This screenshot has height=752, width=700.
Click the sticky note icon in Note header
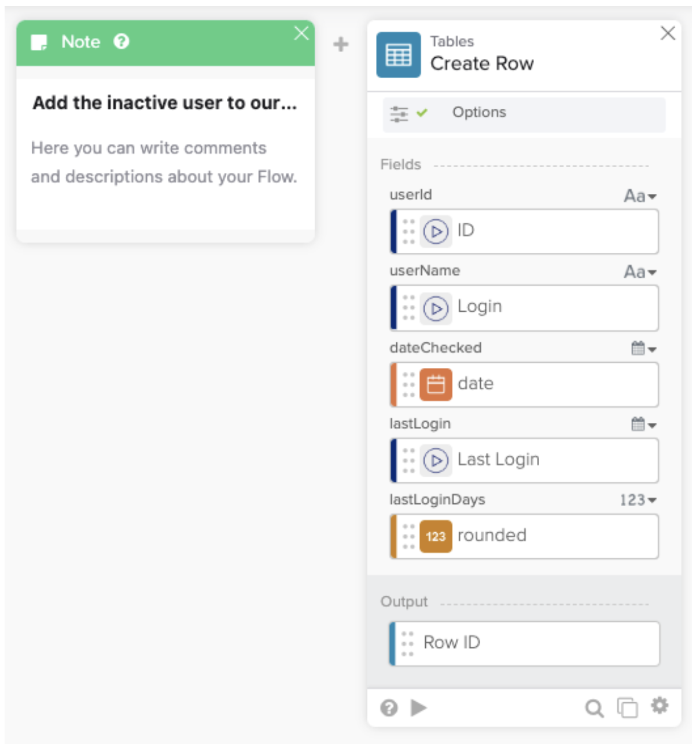(x=39, y=42)
